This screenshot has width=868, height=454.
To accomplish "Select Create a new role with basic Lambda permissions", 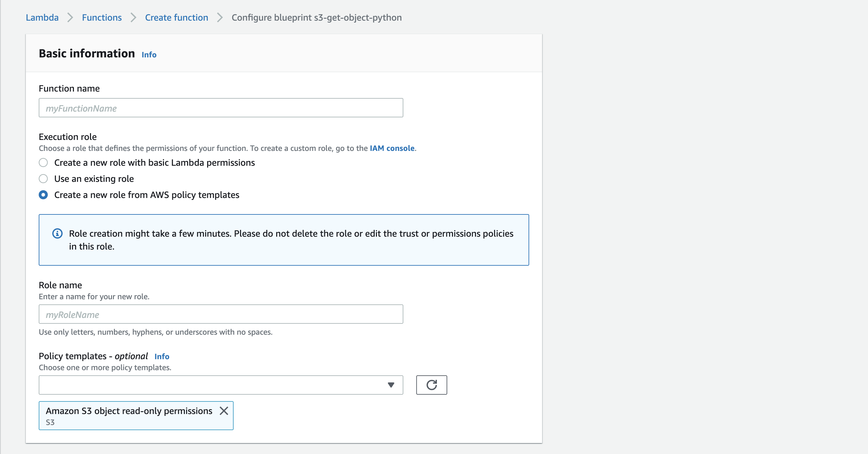I will pos(43,163).
